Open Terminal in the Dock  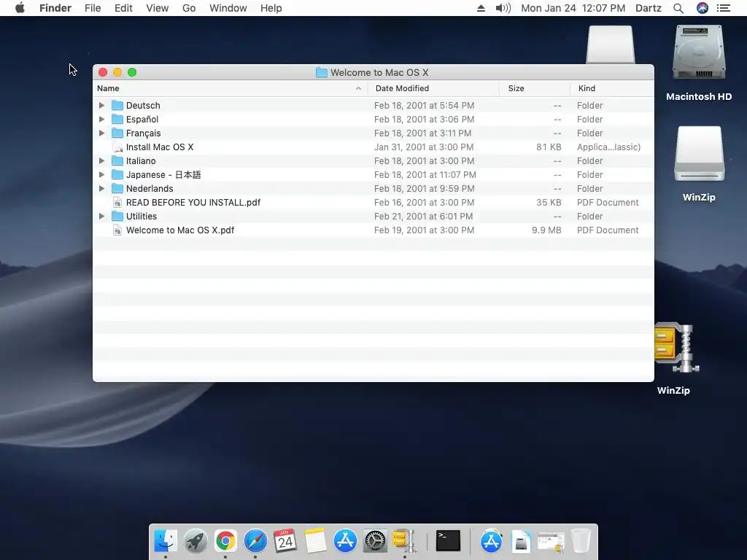click(448, 541)
